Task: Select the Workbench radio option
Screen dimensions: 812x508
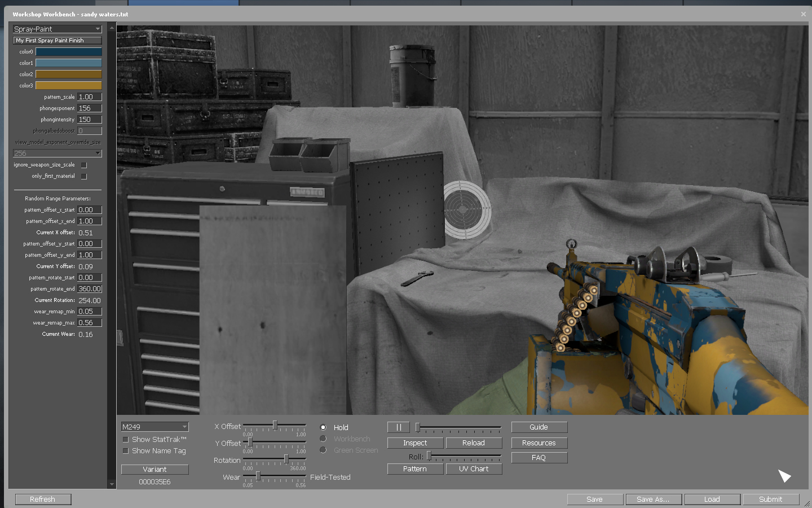Action: click(323, 439)
